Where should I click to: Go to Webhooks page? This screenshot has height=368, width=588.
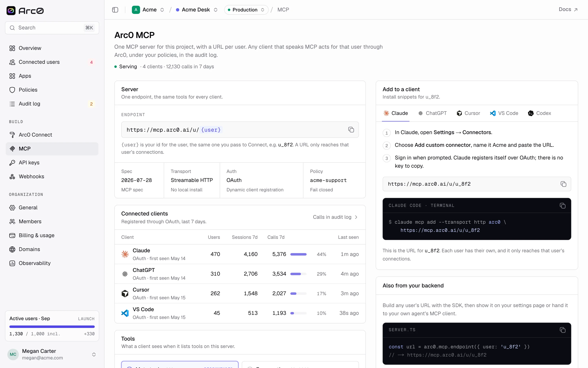[52, 176]
